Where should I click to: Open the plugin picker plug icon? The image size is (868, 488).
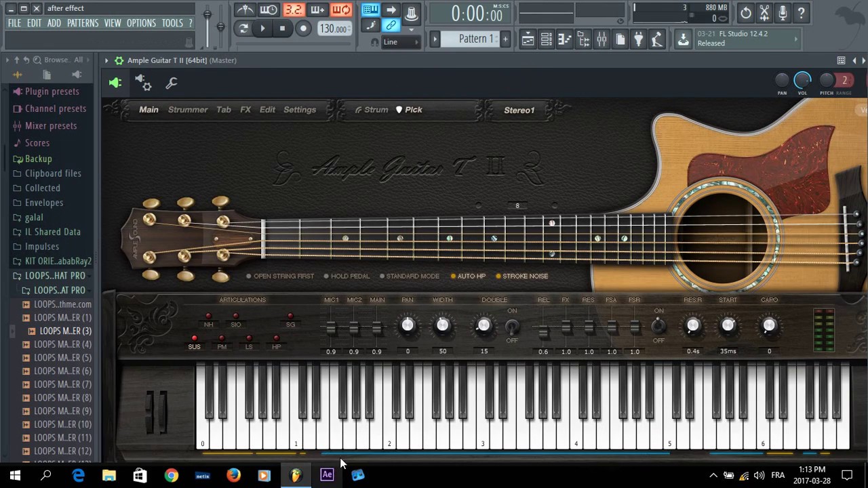638,39
